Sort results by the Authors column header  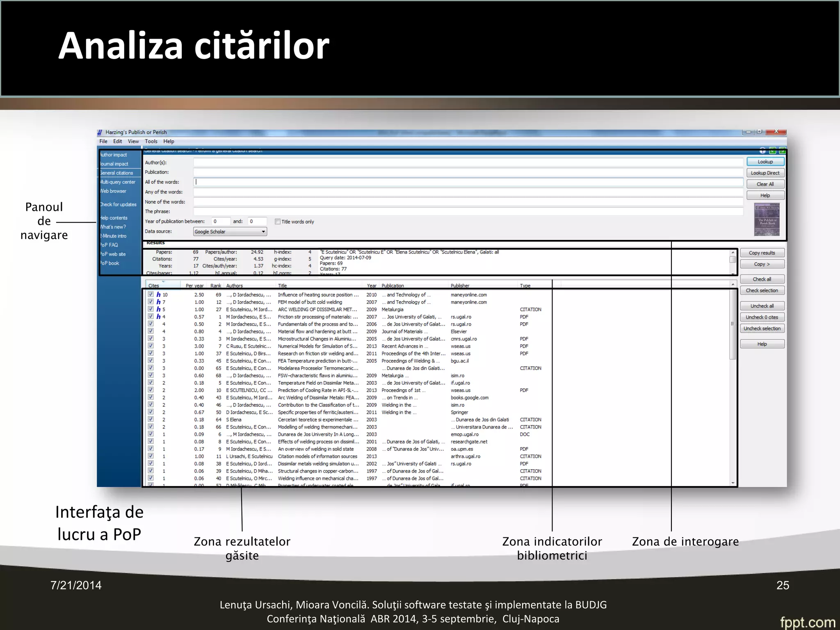pos(249,285)
